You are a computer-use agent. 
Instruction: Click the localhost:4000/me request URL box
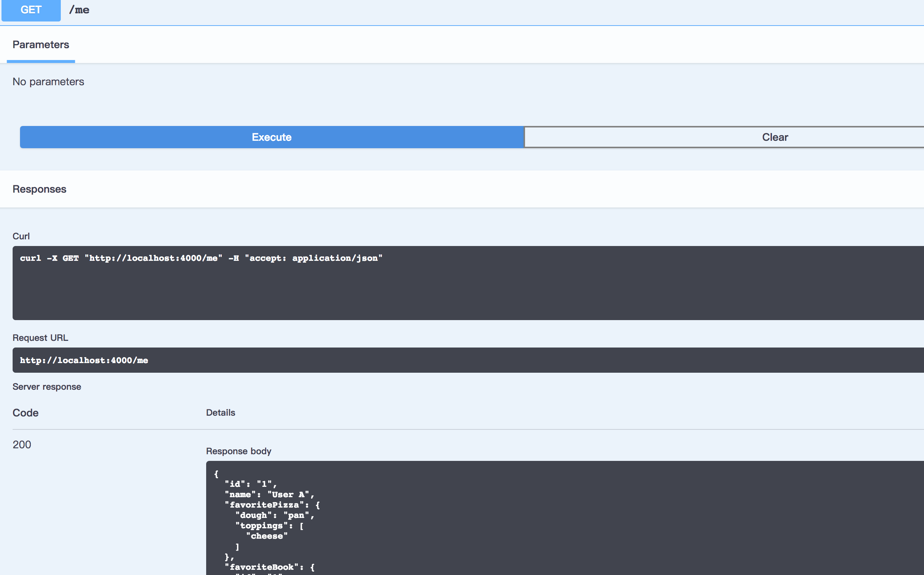pos(84,360)
